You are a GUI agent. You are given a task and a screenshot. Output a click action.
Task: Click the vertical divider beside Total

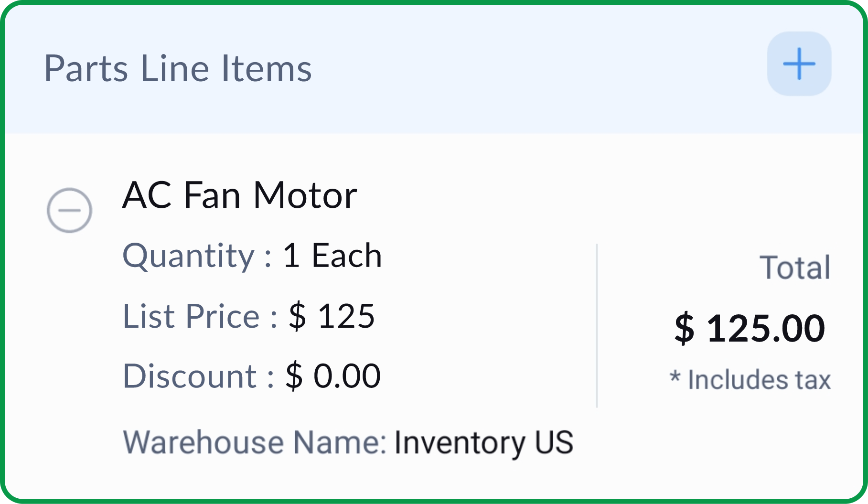pos(597,326)
